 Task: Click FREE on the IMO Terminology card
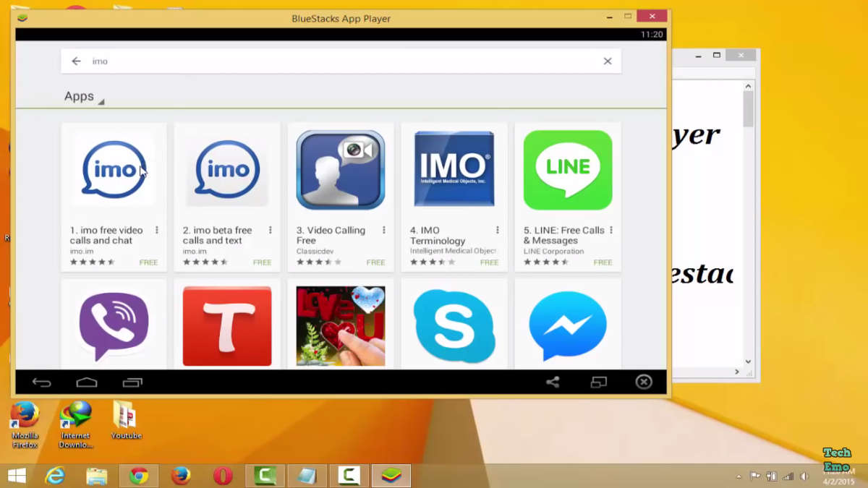click(489, 262)
